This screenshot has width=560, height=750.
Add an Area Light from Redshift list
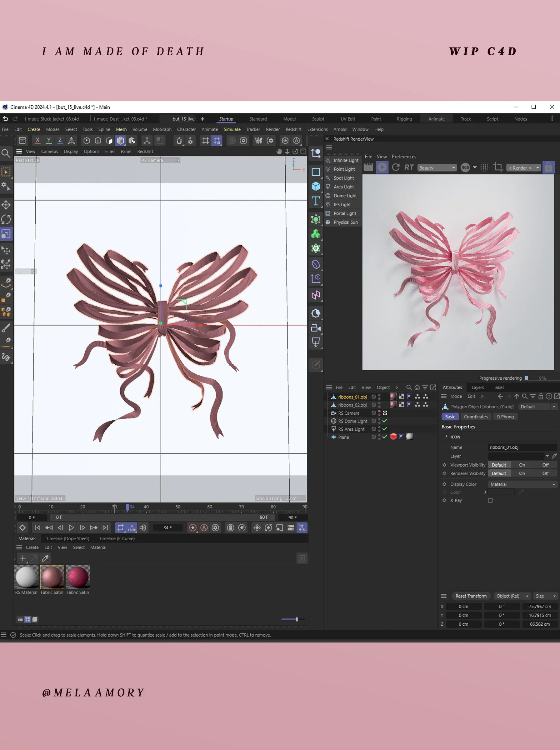[343, 187]
